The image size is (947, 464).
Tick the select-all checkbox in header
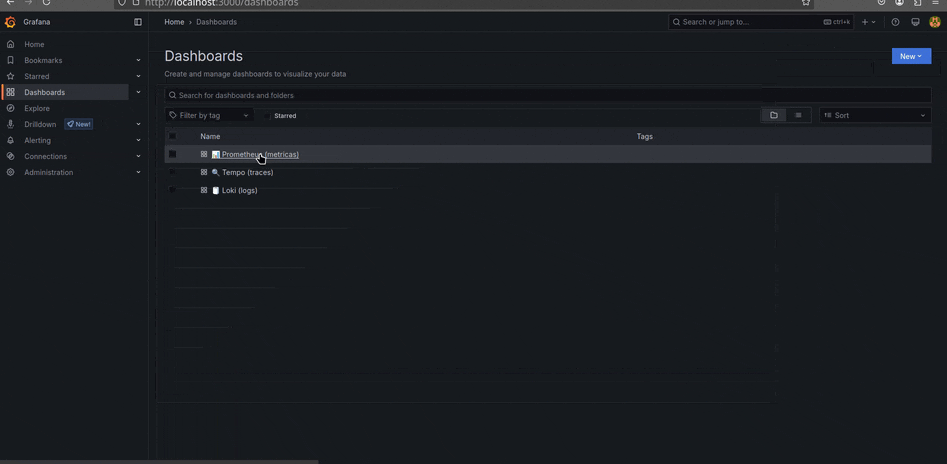172,136
